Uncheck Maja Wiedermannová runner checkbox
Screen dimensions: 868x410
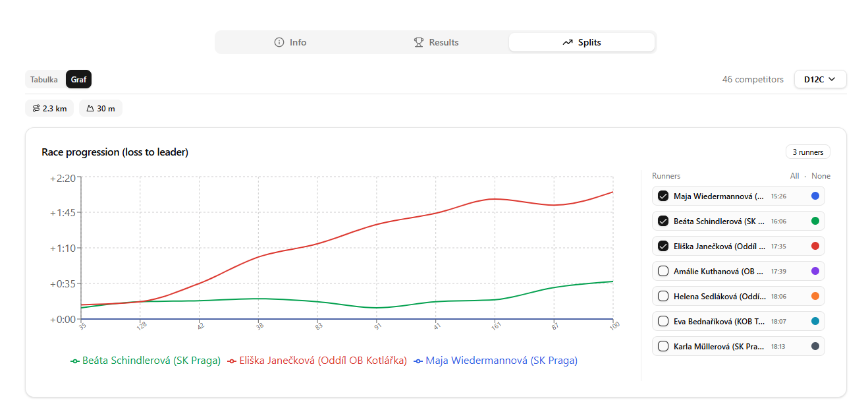pos(663,196)
